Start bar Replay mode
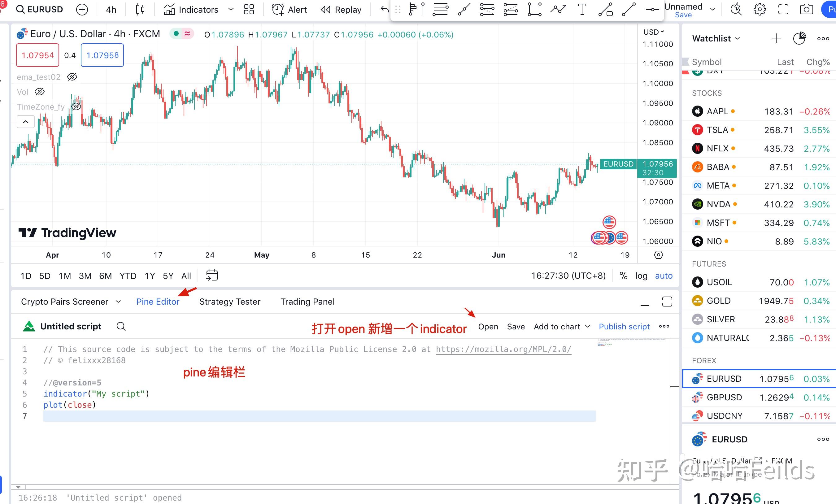 341,9
